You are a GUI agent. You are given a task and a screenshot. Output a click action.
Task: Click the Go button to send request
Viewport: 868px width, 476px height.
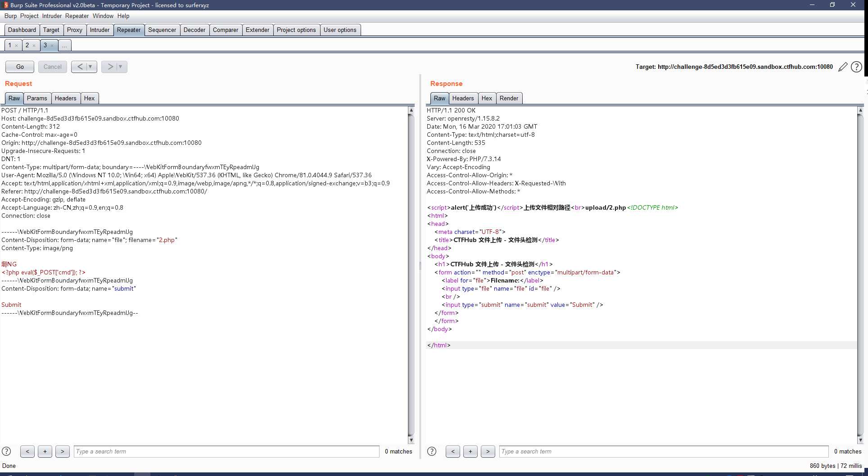point(20,67)
